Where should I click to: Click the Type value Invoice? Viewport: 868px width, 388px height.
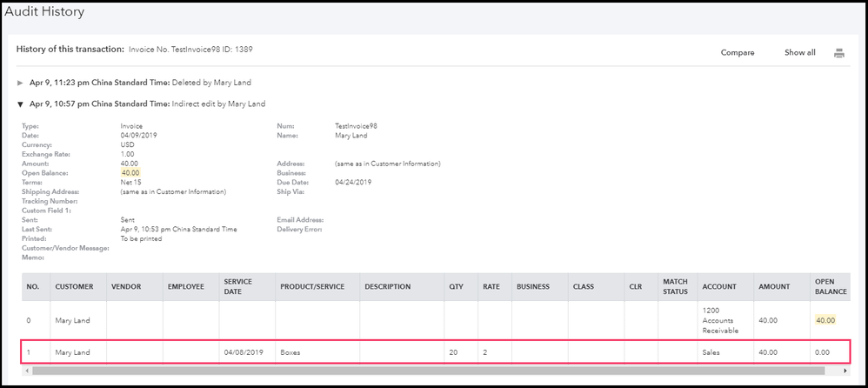pyautogui.click(x=131, y=126)
